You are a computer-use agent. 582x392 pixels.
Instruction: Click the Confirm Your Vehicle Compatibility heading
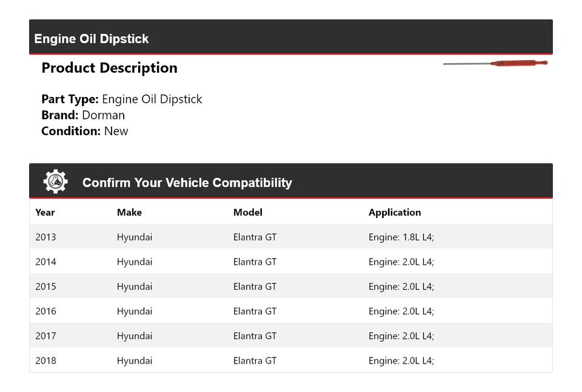pos(187,183)
